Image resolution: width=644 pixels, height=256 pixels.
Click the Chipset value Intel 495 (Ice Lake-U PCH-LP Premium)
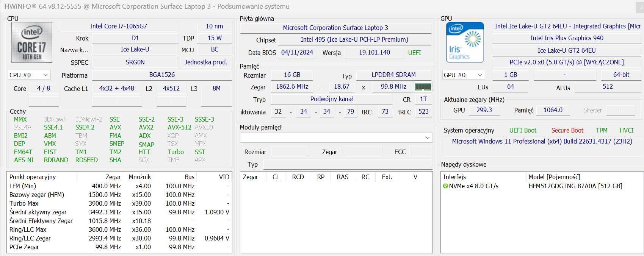pyautogui.click(x=354, y=39)
